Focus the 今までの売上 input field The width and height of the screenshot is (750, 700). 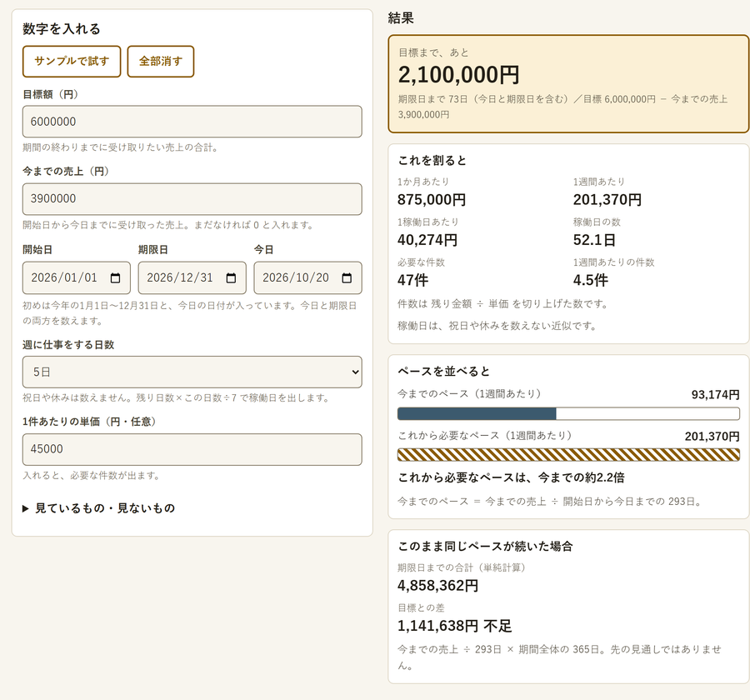[x=192, y=199]
